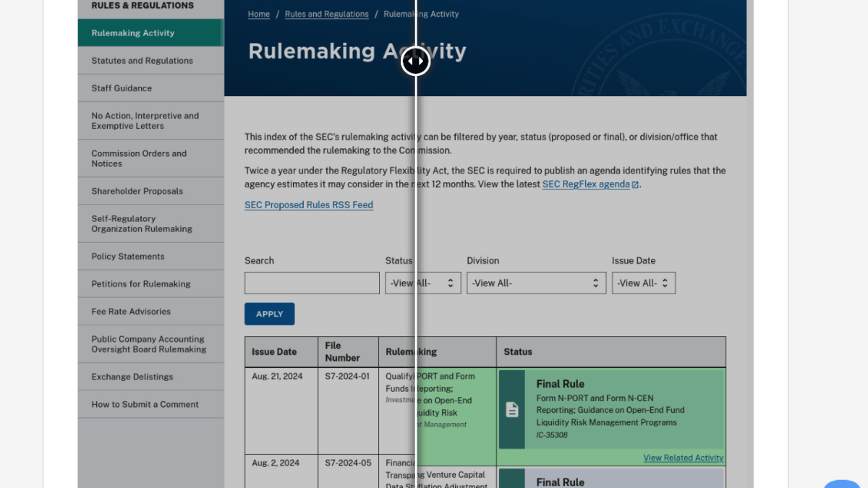The image size is (868, 488).
Task: Click the document icon in the Final Rule card
Action: [x=512, y=410]
